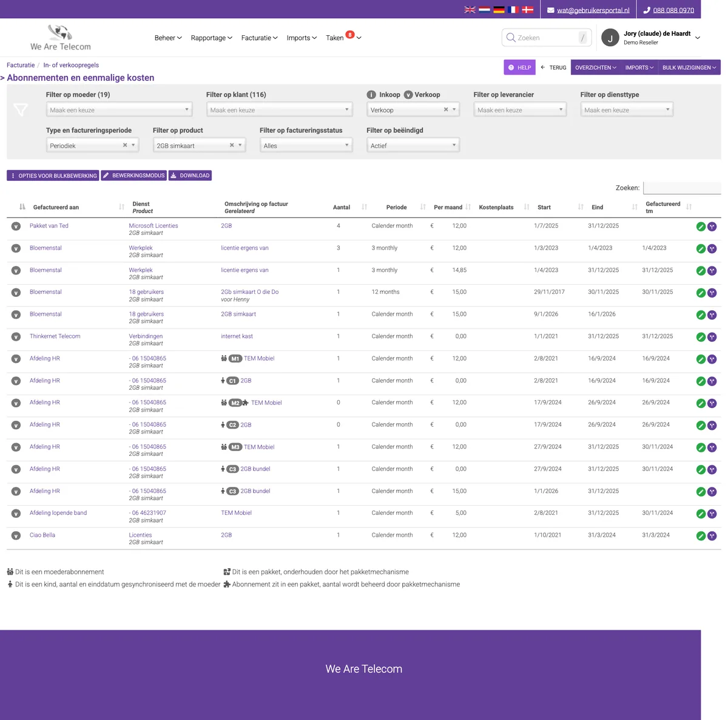Open the Filter op beëindigd dropdown
Viewport: 728px width, 720px height.
pyautogui.click(x=413, y=146)
